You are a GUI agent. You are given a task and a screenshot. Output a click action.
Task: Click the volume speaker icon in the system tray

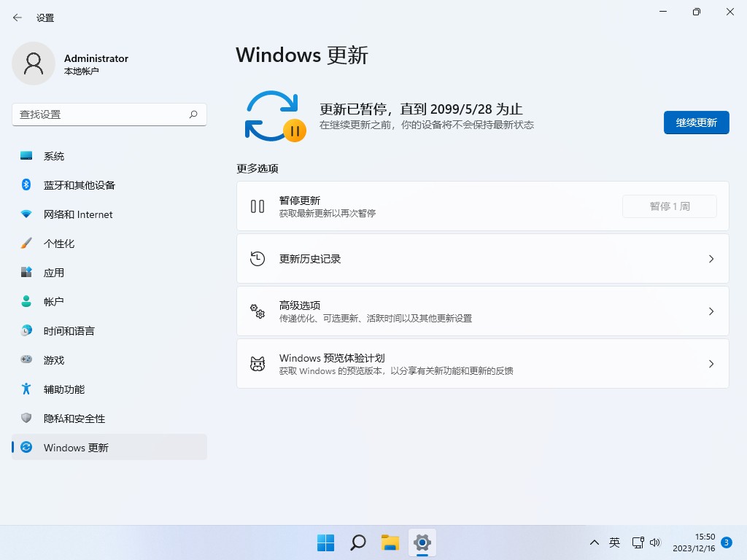click(656, 542)
